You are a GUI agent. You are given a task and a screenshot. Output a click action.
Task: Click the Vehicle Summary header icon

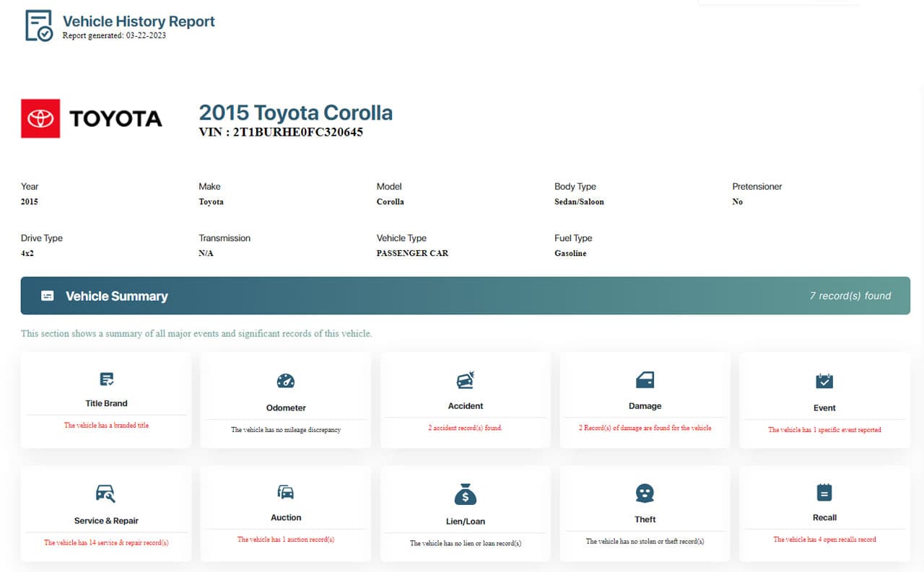[x=48, y=296]
